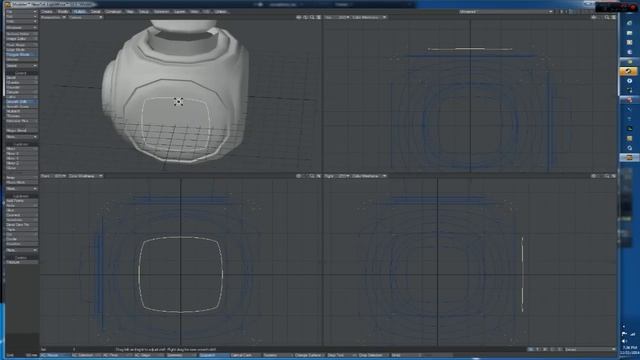Image resolution: width=640 pixels, height=360 pixels.
Task: Click the rotate icon in the Perspective viewport header
Action: coord(305,18)
